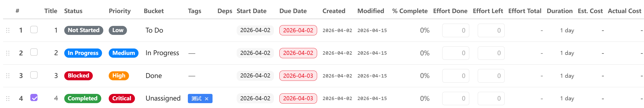
Task: Sort by the Priority column header
Action: 120,11
